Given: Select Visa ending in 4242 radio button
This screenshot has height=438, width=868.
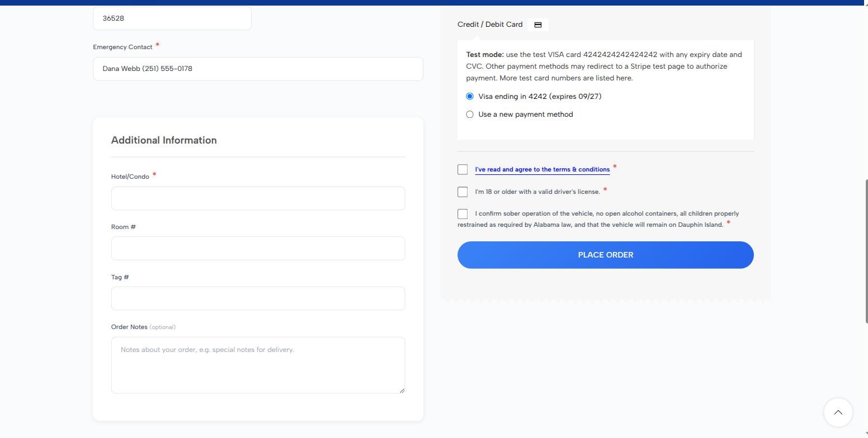Looking at the screenshot, I should [470, 97].
